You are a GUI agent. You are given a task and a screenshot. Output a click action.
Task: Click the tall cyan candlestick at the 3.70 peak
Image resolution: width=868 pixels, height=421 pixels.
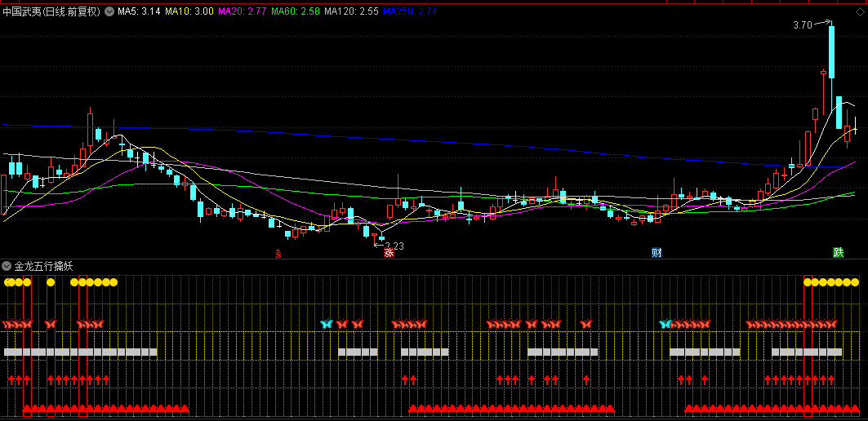point(831,51)
